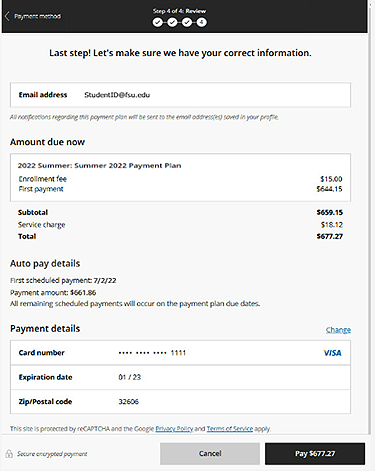Screen dimensions: 375x471
Task: Select the step 4 circle indicator
Action: (201, 22)
